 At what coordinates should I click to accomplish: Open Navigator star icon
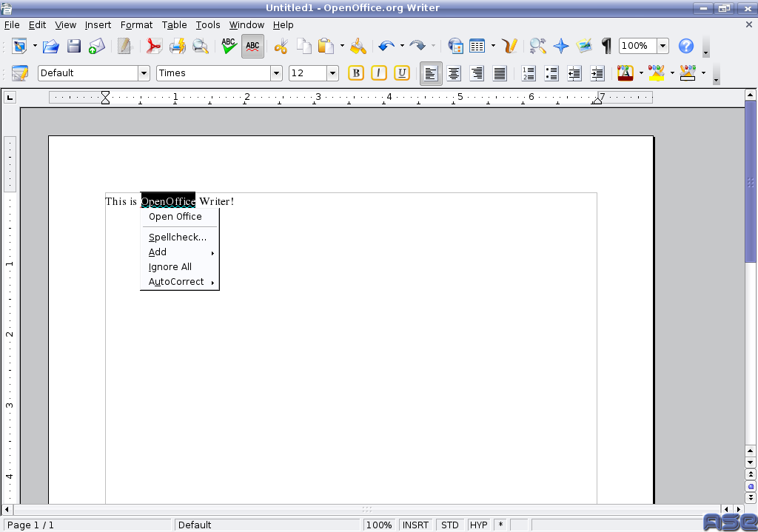point(561,46)
